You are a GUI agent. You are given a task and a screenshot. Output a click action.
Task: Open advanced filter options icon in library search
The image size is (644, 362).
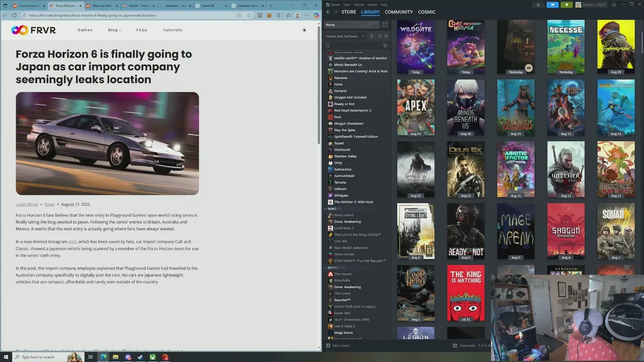(x=385, y=46)
